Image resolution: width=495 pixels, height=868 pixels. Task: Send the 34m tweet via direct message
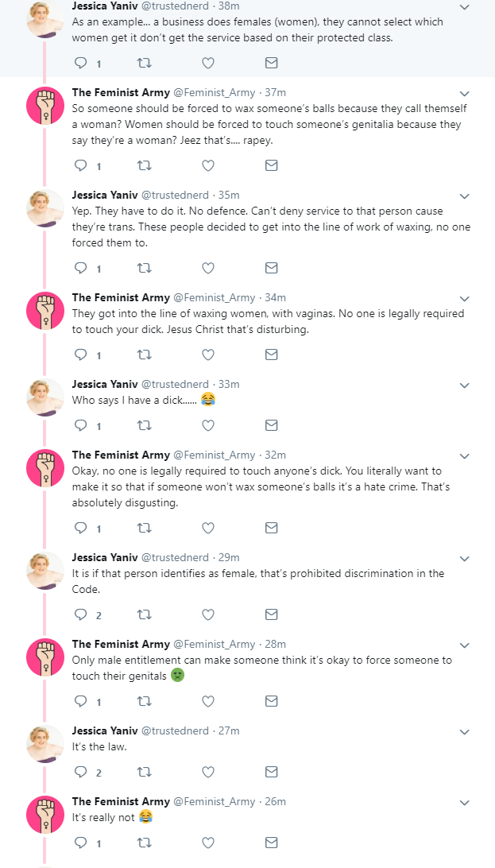click(271, 355)
